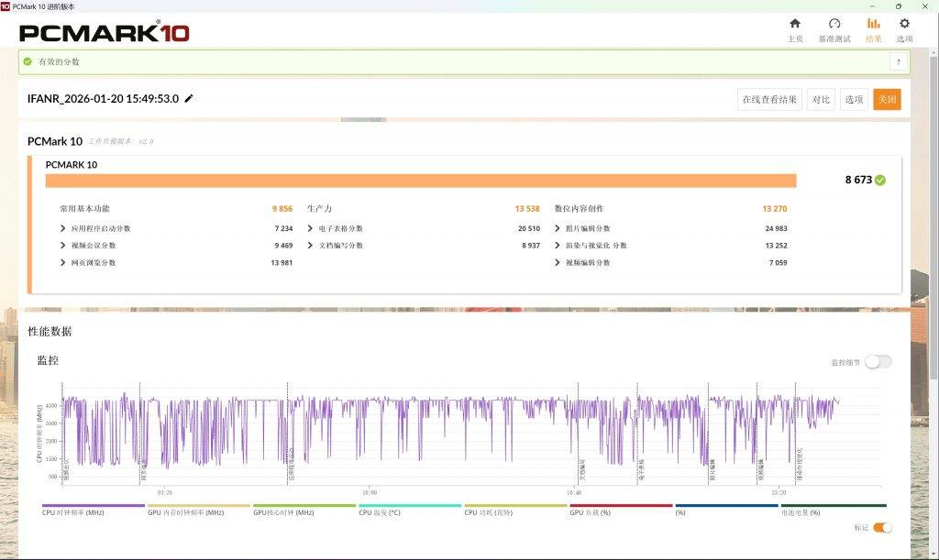Click the question mark help icon
This screenshot has height=560, width=939.
point(898,61)
